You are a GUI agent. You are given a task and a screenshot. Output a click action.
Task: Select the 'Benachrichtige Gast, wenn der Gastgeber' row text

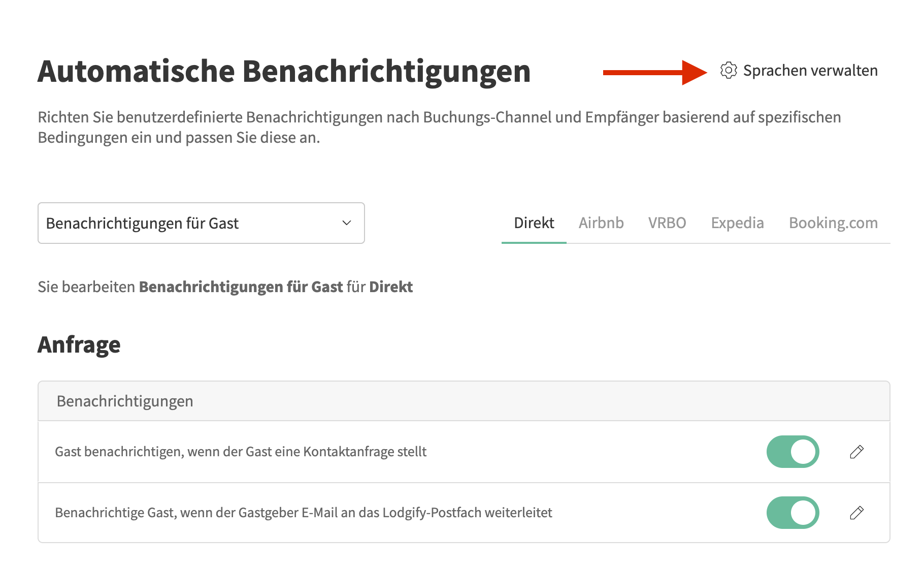coord(303,513)
